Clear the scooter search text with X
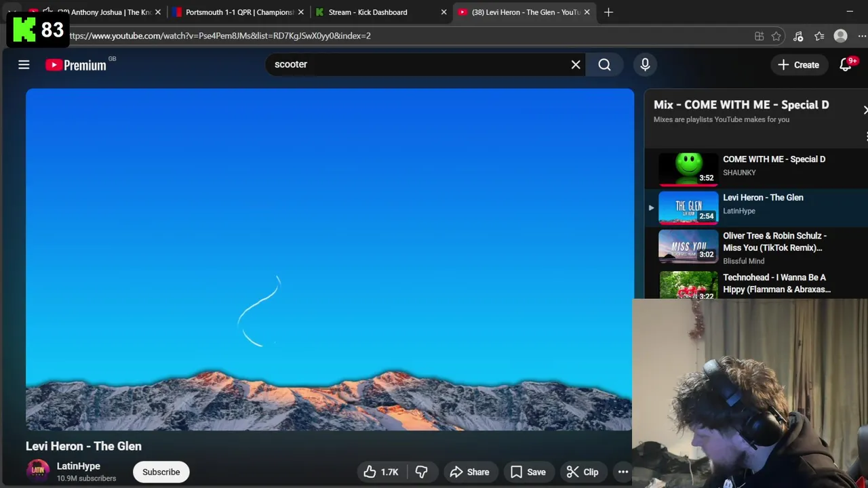Image resolution: width=868 pixels, height=488 pixels. coord(576,64)
